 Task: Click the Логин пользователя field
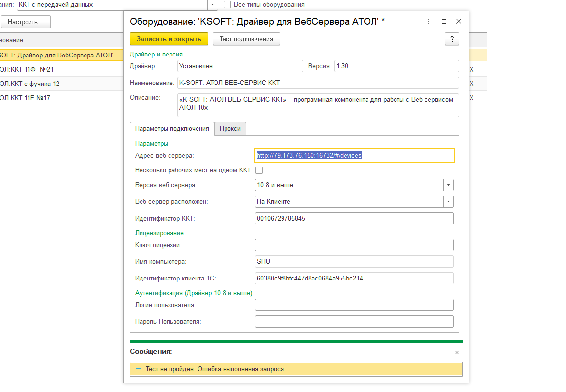point(354,305)
